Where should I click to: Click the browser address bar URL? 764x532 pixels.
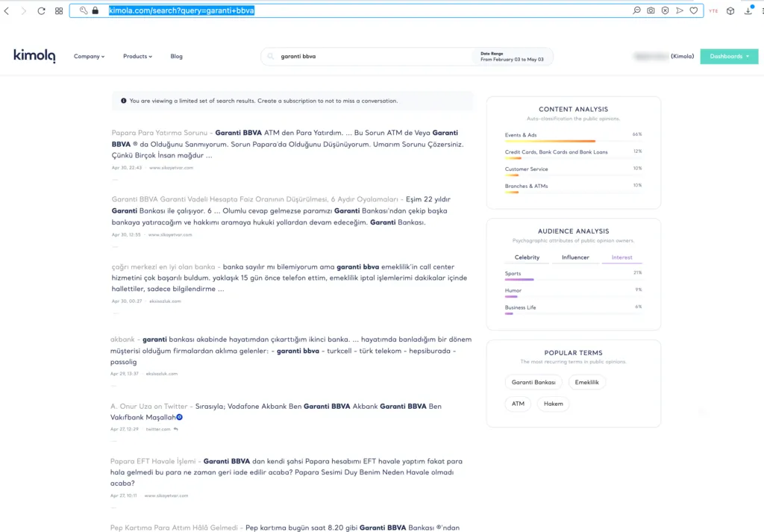pos(181,10)
